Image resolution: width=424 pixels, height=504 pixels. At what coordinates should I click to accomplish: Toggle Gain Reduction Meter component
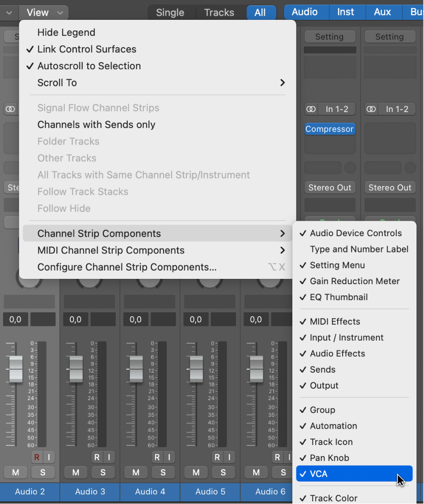click(x=354, y=281)
